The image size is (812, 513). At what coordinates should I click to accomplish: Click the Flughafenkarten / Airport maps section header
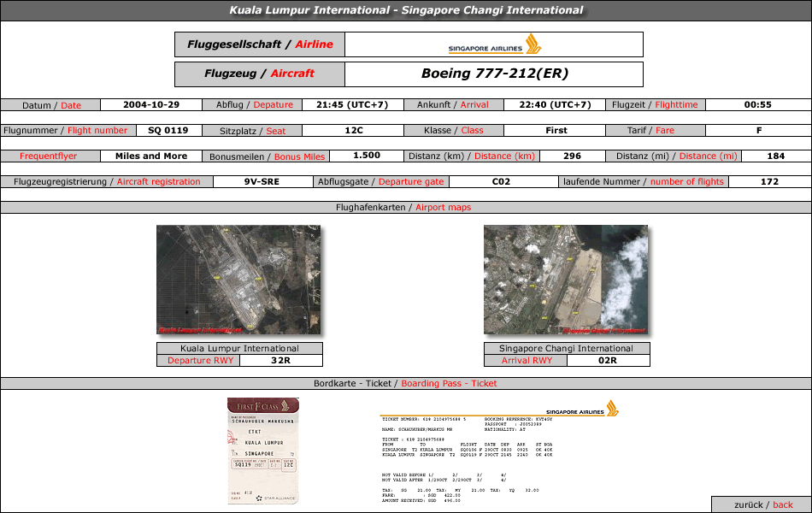(406, 207)
